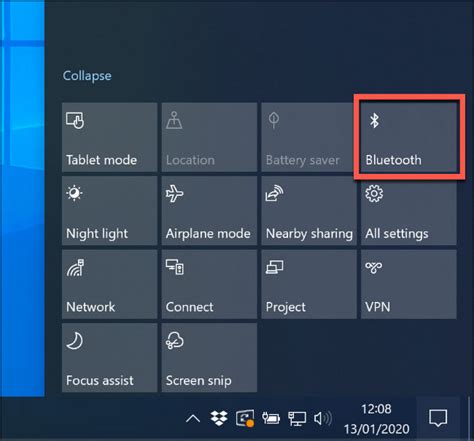Screen dimensions: 474x441
Task: Open the Network quick action
Action: click(109, 284)
